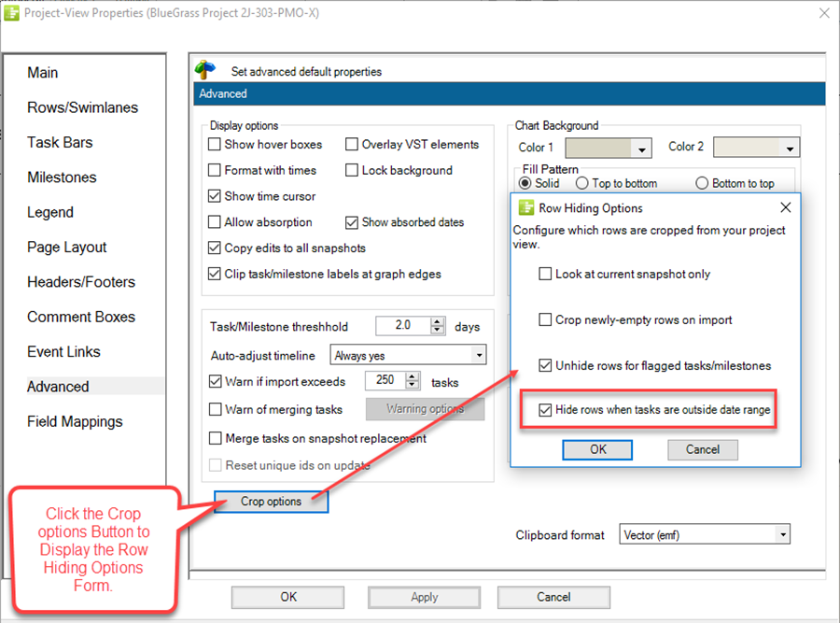Viewport: 840px width, 623px height.
Task: Enable Show hover boxes
Action: (213, 145)
